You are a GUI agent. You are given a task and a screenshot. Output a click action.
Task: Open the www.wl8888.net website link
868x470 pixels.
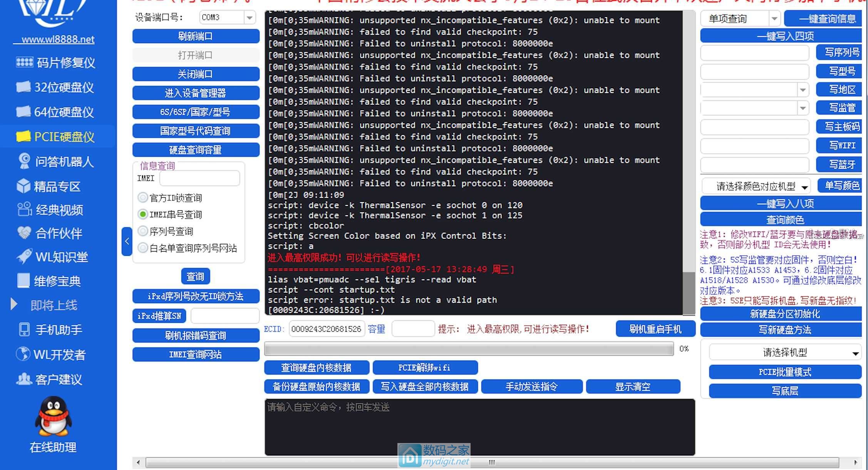(58, 39)
